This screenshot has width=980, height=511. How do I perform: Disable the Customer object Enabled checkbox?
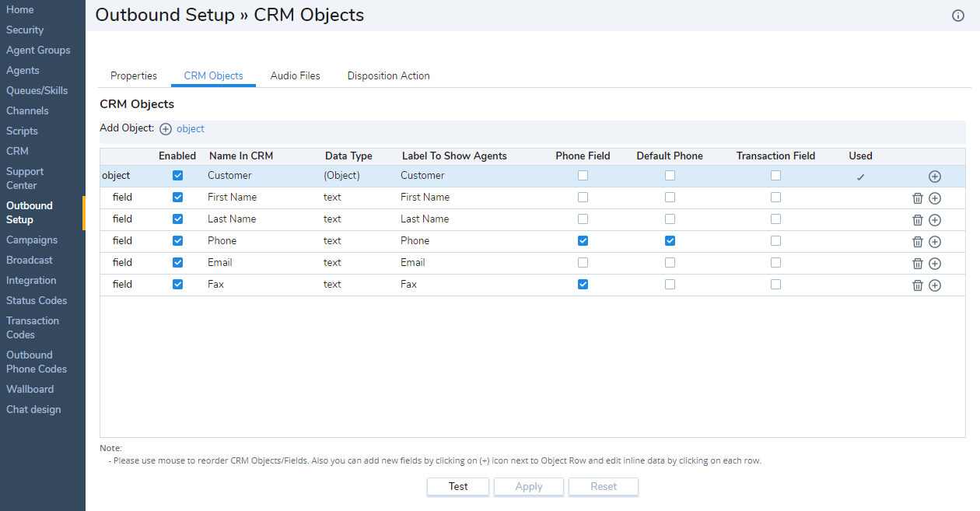coord(177,176)
